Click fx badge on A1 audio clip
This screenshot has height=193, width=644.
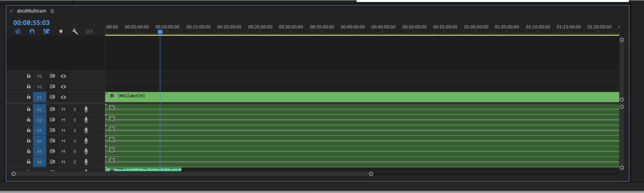(x=112, y=108)
